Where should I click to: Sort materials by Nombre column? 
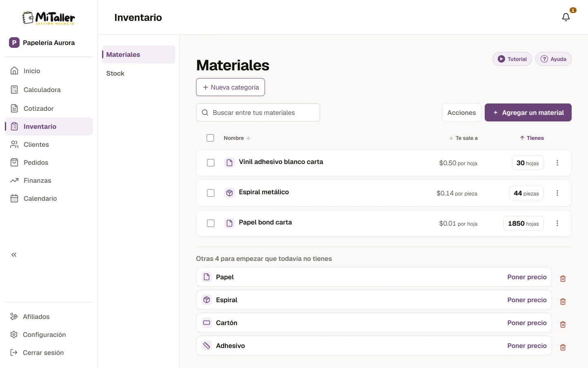(x=237, y=138)
